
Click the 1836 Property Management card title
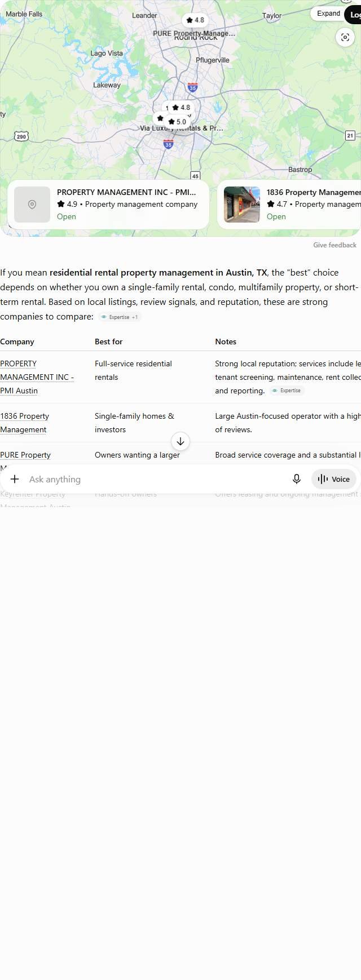tap(314, 192)
